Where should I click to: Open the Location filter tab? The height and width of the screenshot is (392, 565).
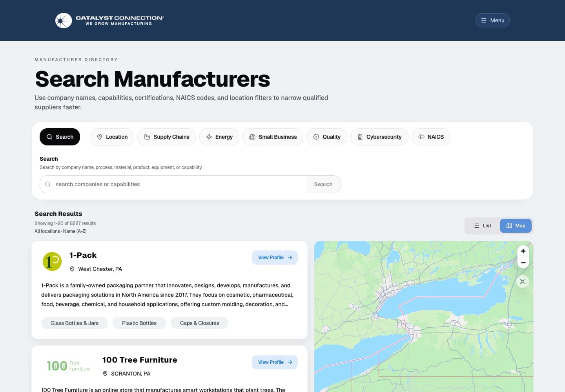112,137
